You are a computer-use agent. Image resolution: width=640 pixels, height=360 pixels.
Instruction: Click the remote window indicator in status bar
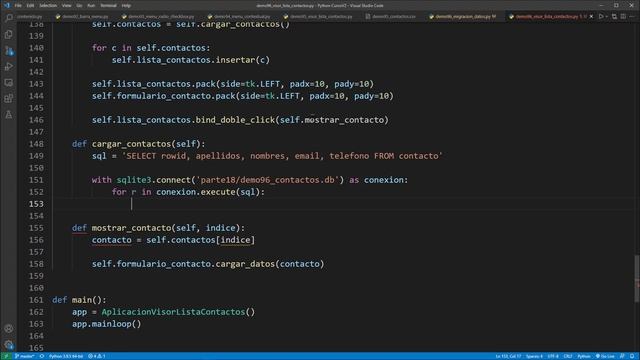point(6,356)
